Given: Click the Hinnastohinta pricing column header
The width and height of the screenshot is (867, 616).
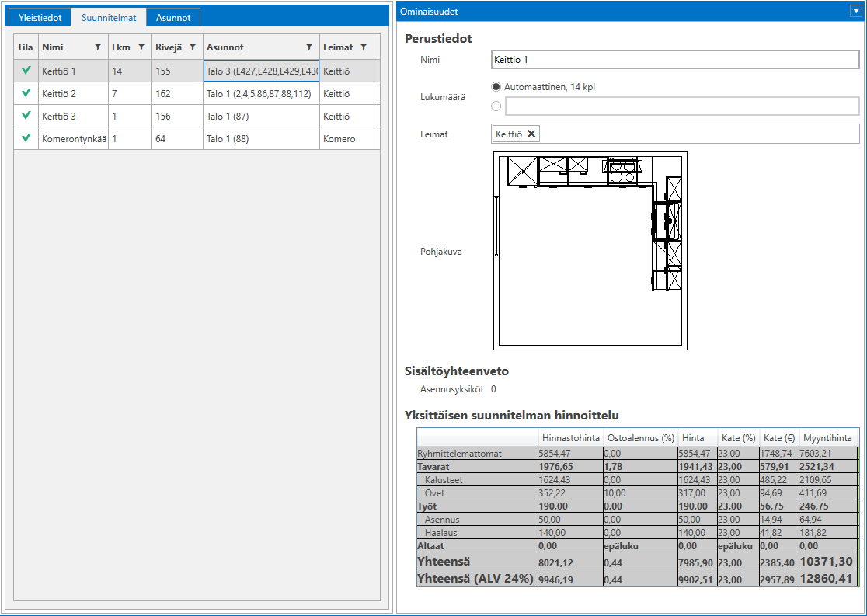Looking at the screenshot, I should 571,438.
